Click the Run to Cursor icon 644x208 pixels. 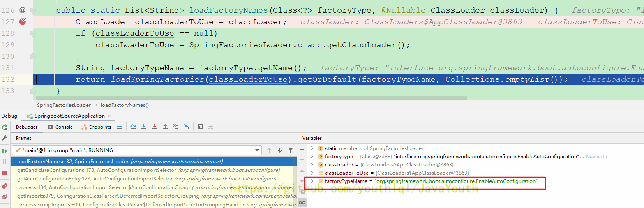click(187, 127)
